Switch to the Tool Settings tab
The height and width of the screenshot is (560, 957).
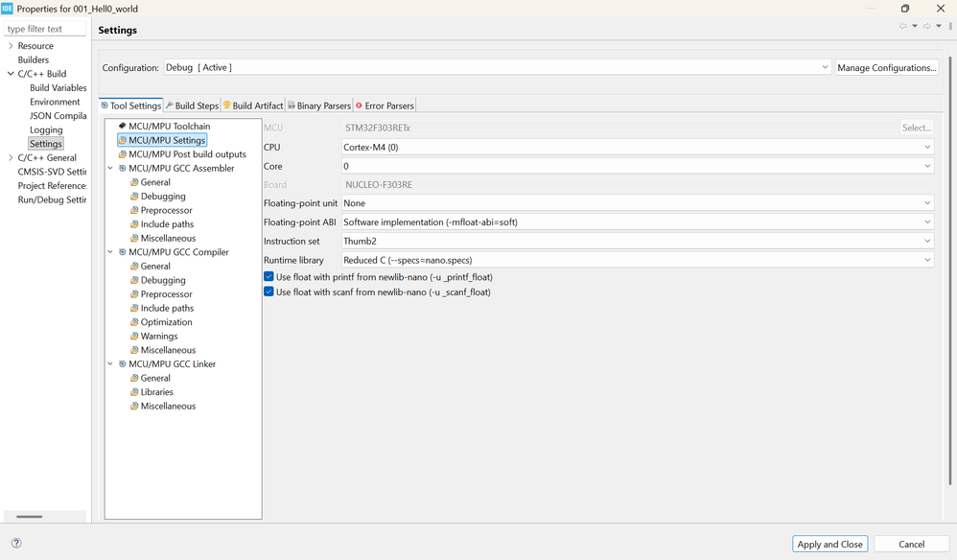(130, 105)
